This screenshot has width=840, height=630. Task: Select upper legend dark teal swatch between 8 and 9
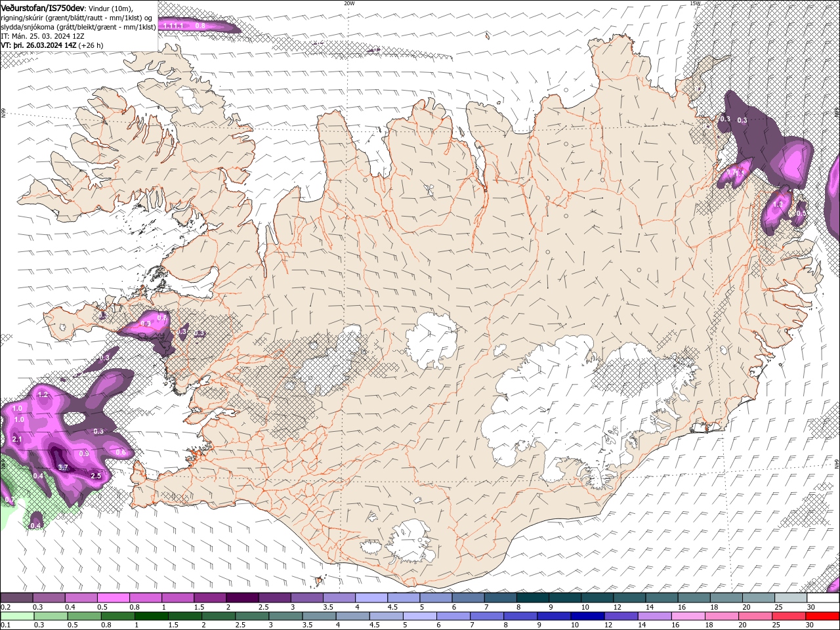533,598
